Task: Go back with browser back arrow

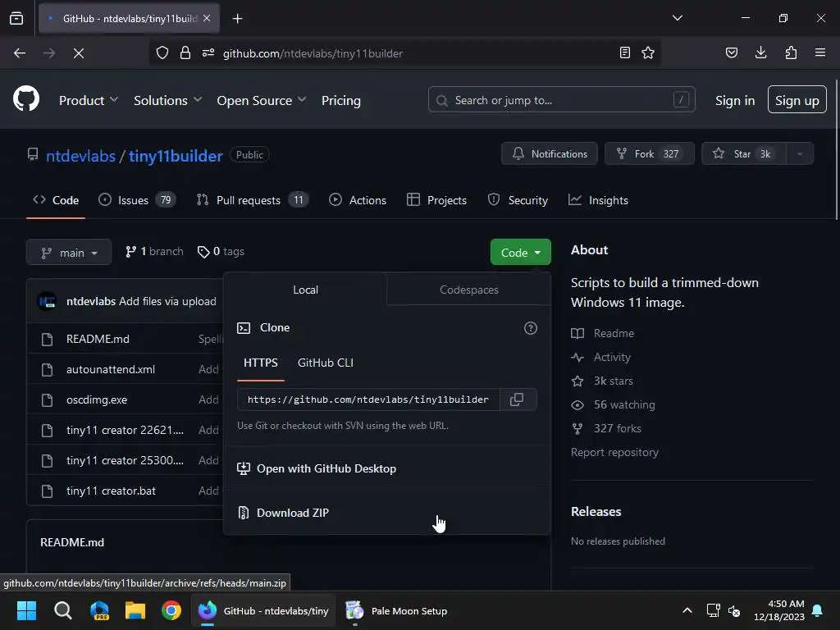Action: 20,53
